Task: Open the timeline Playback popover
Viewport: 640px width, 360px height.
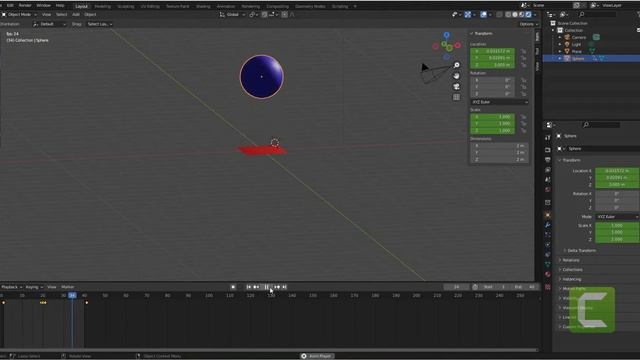Action: click(11, 287)
